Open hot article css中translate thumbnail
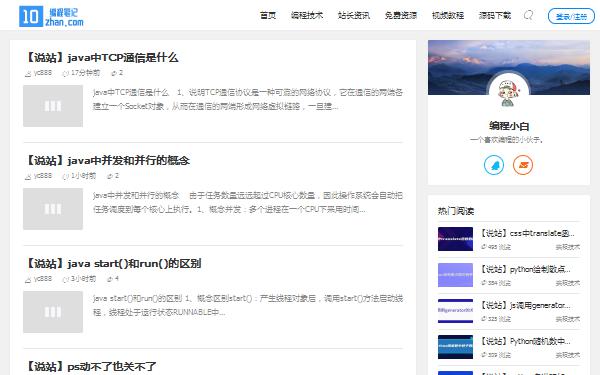 tap(455, 239)
